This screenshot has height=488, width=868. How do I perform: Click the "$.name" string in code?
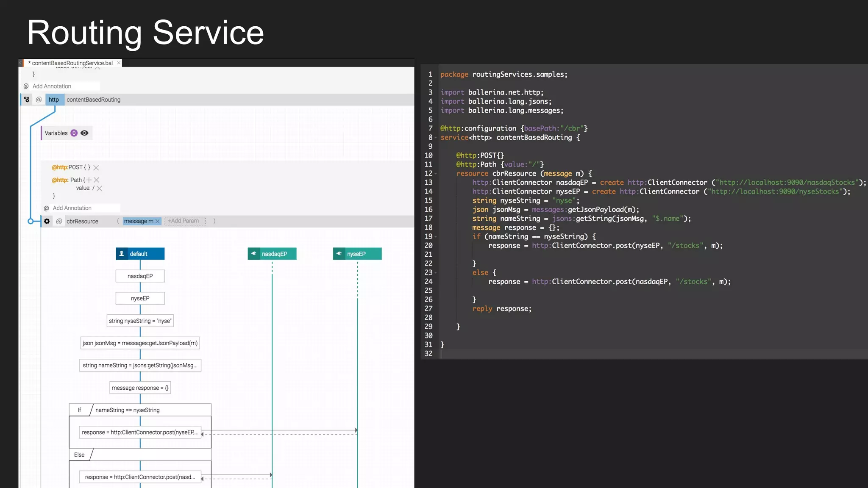point(667,219)
